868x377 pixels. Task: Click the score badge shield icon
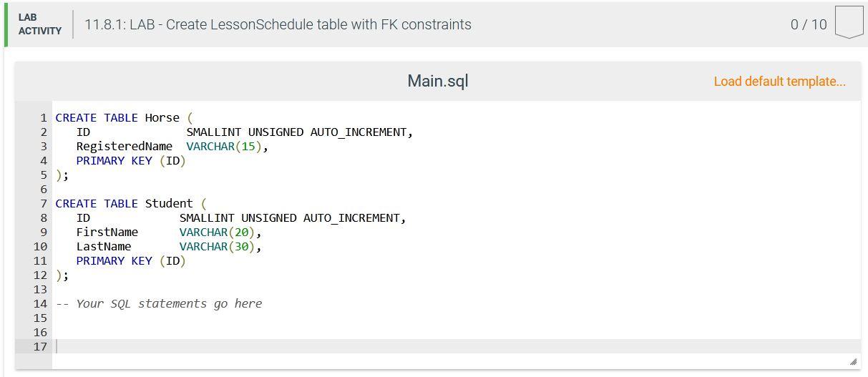pyautogui.click(x=849, y=23)
